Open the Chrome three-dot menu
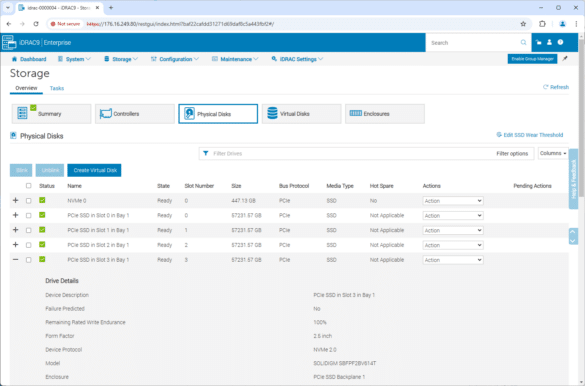The height and width of the screenshot is (386, 585). click(576, 24)
